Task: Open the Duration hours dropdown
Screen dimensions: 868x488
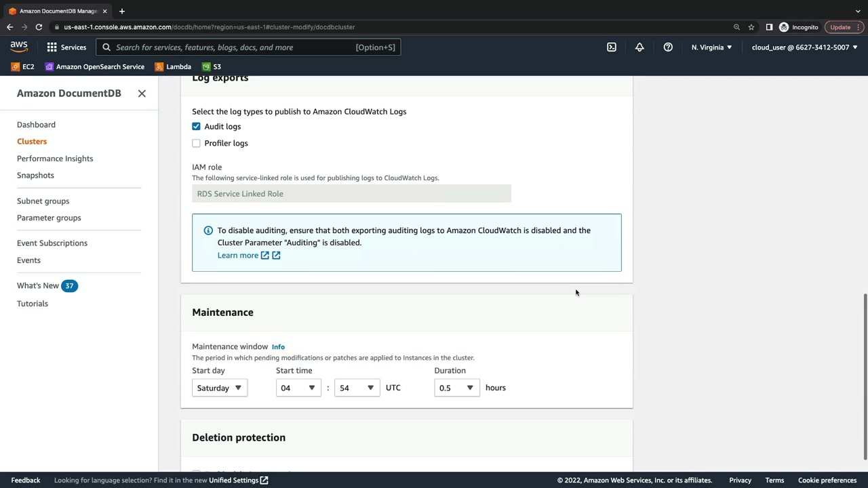Action: tap(456, 388)
